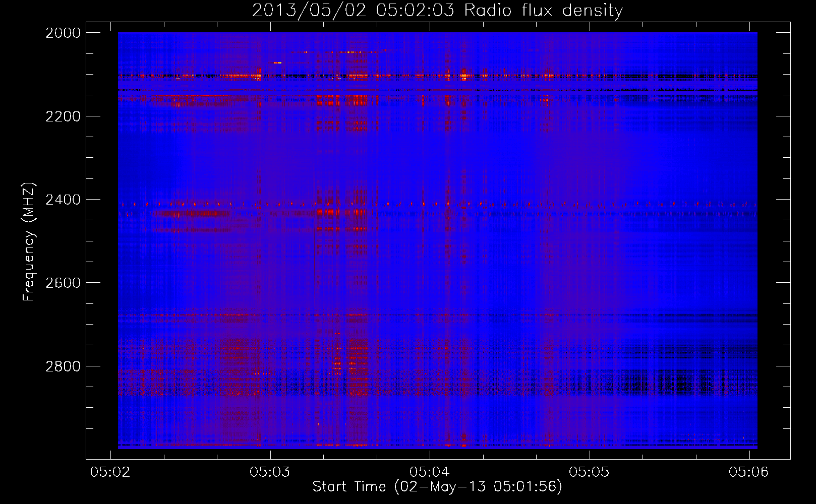Click the 2200 frequency tick label

pos(63,116)
